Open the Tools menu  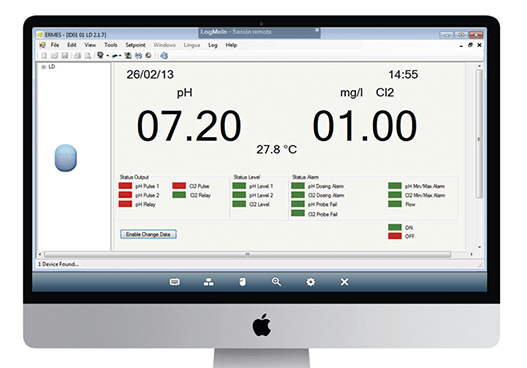pos(111,45)
